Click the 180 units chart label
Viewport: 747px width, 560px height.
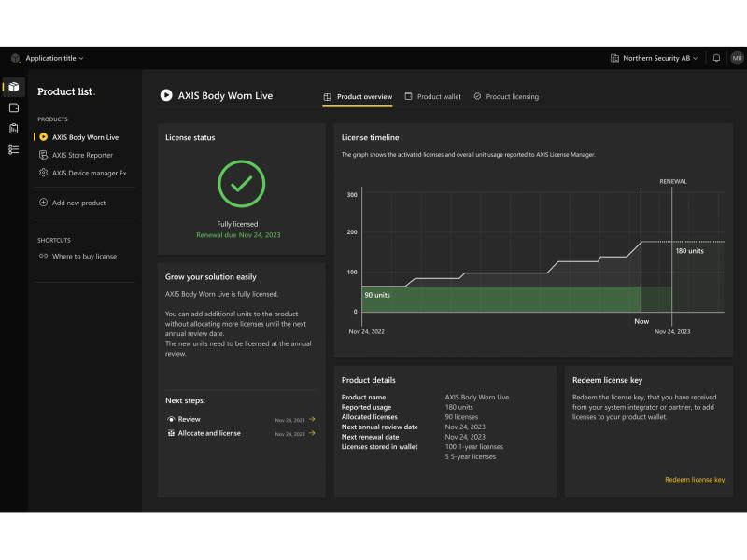pyautogui.click(x=689, y=251)
